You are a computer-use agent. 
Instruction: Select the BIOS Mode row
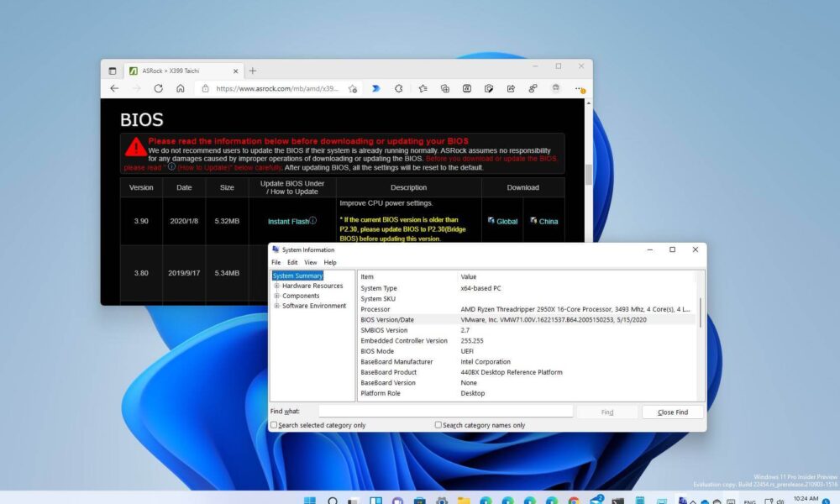click(527, 351)
